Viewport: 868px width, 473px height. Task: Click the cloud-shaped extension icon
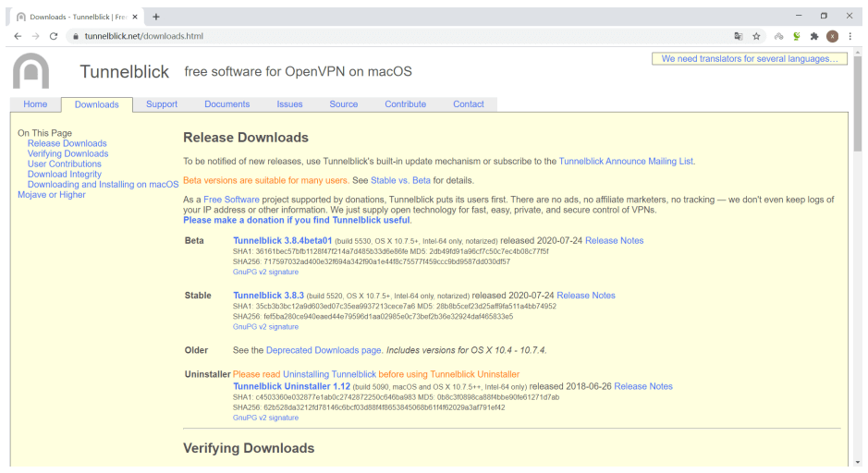click(x=779, y=36)
